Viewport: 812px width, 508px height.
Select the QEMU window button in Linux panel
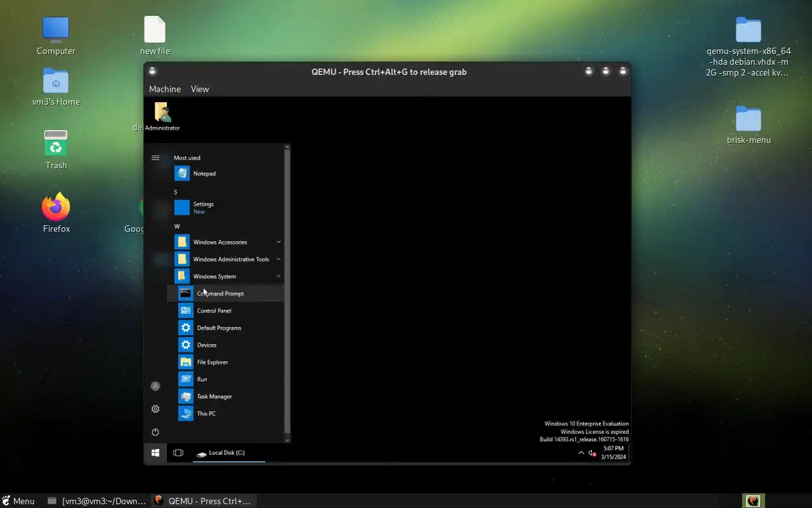tap(203, 501)
